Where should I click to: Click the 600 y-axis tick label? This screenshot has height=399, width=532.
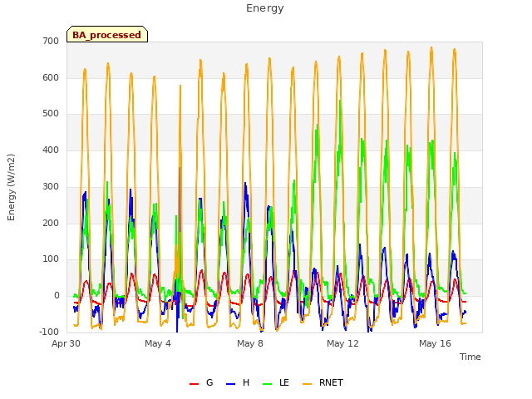pos(51,77)
